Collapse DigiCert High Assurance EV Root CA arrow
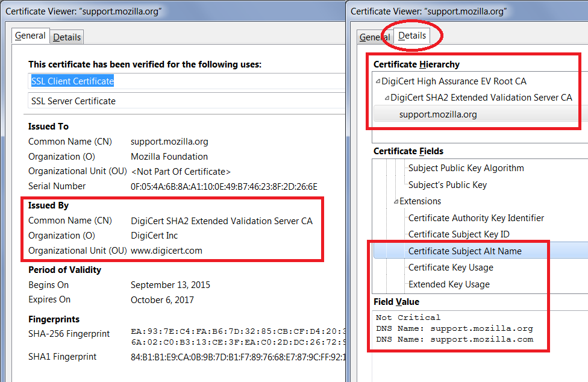The height and width of the screenshot is (382, 588). [x=378, y=81]
